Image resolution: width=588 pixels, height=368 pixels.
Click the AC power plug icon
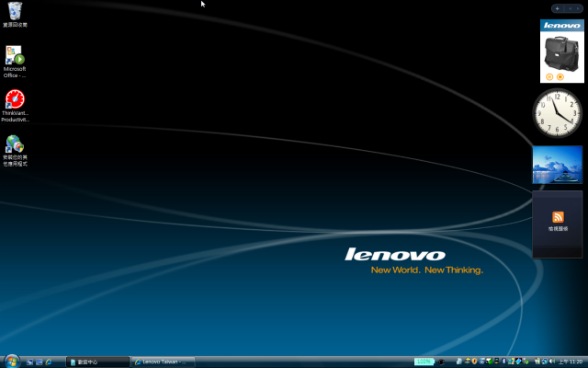pos(441,362)
